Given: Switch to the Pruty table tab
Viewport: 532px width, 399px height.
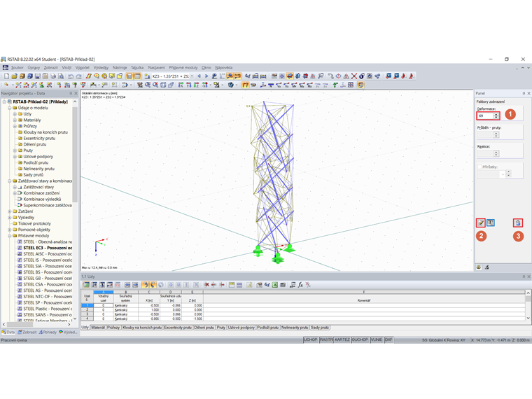Looking at the screenshot, I should (x=221, y=328).
